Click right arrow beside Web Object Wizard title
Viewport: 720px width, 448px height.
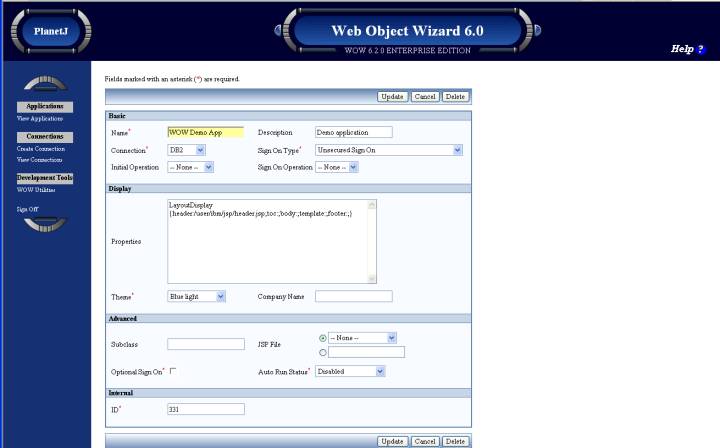(x=538, y=30)
